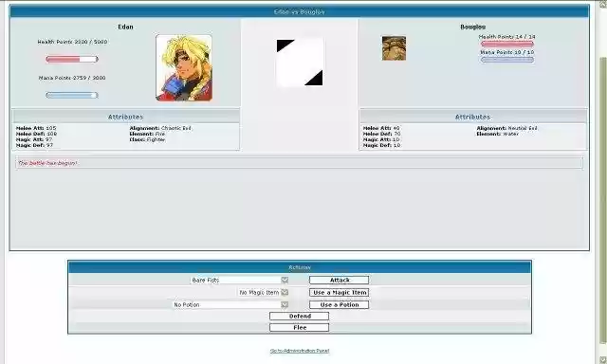The height and width of the screenshot is (364, 607).
Task: Click Edan's health points bar
Action: point(72,59)
